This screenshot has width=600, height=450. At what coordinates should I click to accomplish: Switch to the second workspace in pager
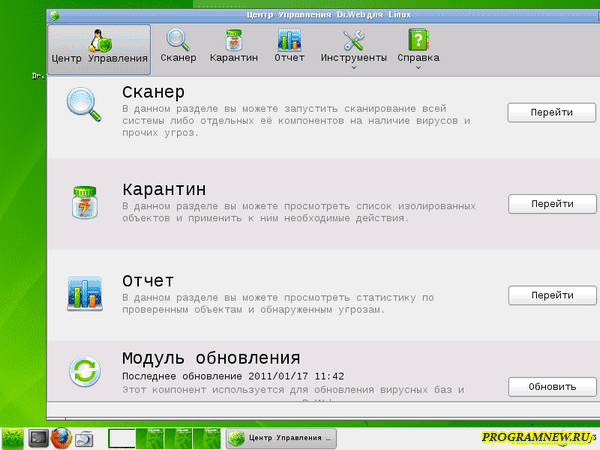[x=150, y=439]
